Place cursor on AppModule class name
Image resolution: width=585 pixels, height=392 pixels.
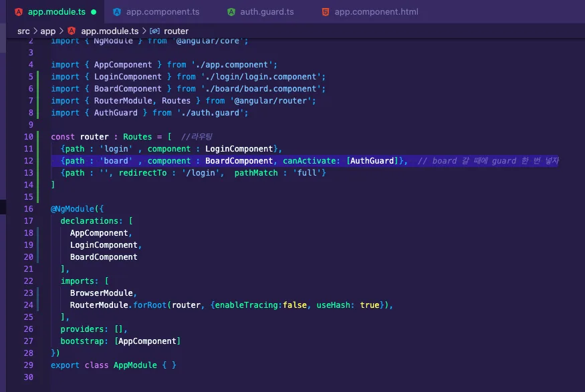point(135,365)
